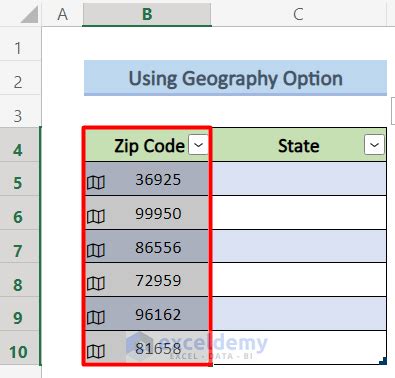Click the geography map icon beside 36925
Image resolution: width=395 pixels, height=378 pixels.
[x=96, y=183]
